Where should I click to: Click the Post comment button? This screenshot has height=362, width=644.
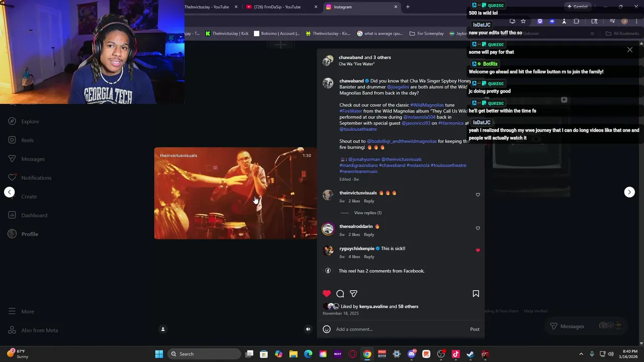pos(474,329)
